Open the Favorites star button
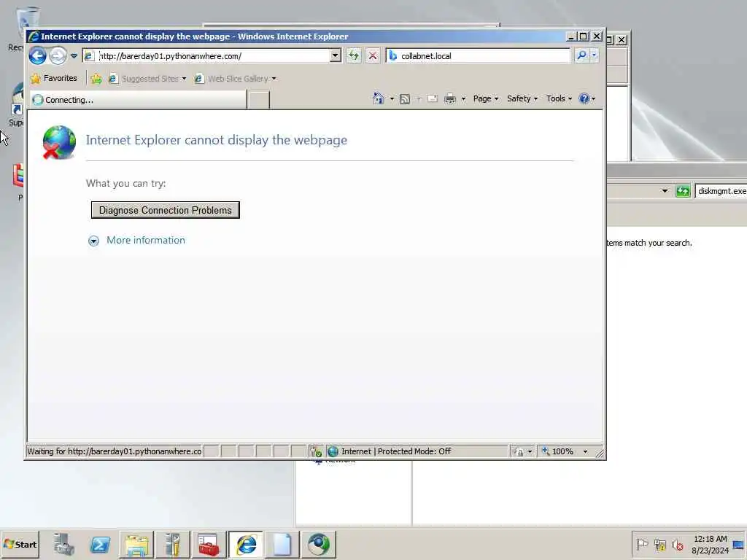The width and height of the screenshot is (747, 560). (x=54, y=78)
